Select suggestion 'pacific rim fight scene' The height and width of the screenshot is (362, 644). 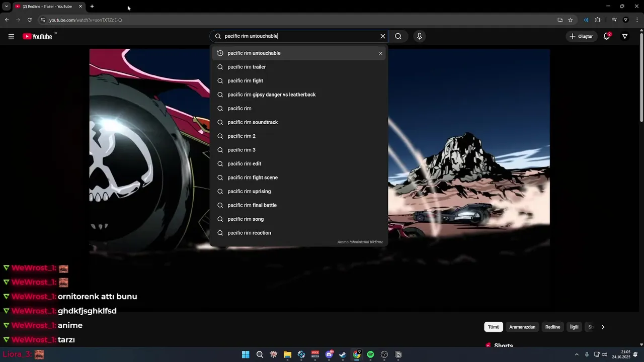pyautogui.click(x=299, y=177)
